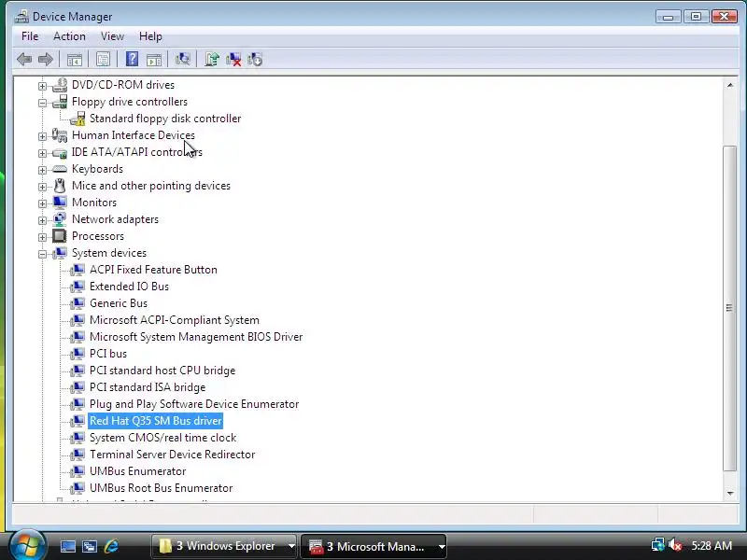Screen dimensions: 747x560
Task: Select Microsoft System Management BIOS Driver
Action: point(196,337)
